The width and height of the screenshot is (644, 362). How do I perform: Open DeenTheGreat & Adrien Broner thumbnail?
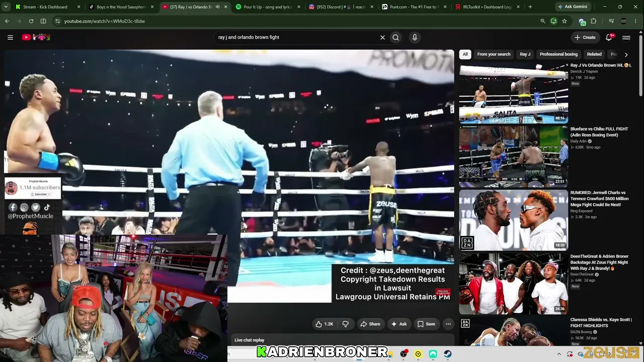coord(514,284)
